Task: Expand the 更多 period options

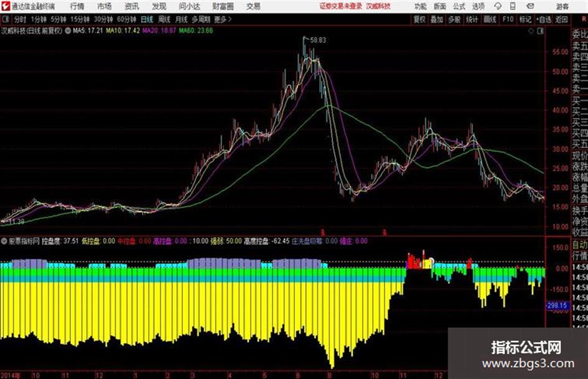Action: pos(223,19)
